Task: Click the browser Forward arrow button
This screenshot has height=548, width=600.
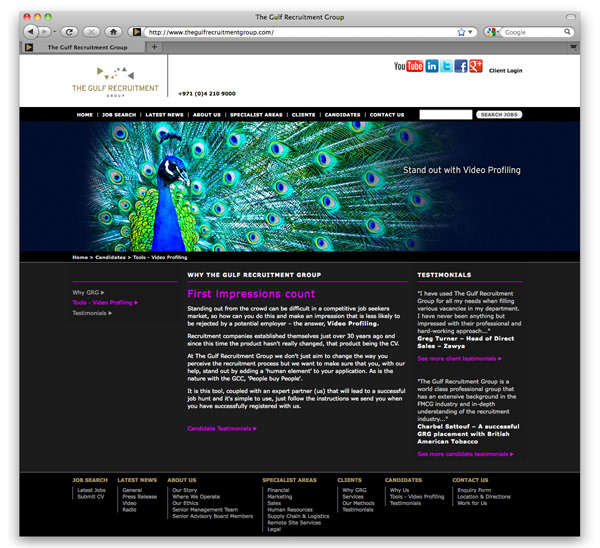Action: [x=44, y=32]
